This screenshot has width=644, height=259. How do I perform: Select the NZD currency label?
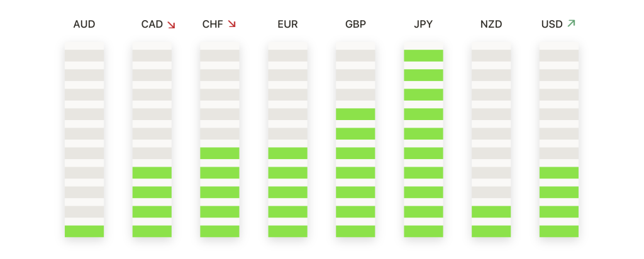(491, 25)
